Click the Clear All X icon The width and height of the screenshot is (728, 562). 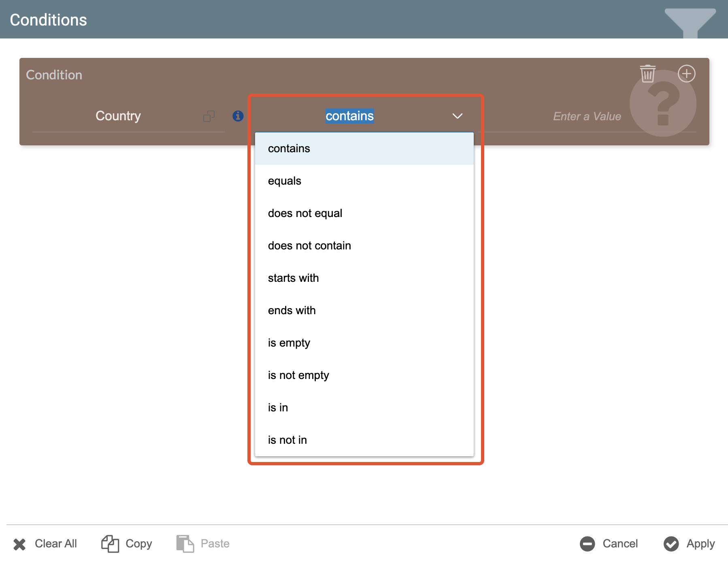(19, 544)
